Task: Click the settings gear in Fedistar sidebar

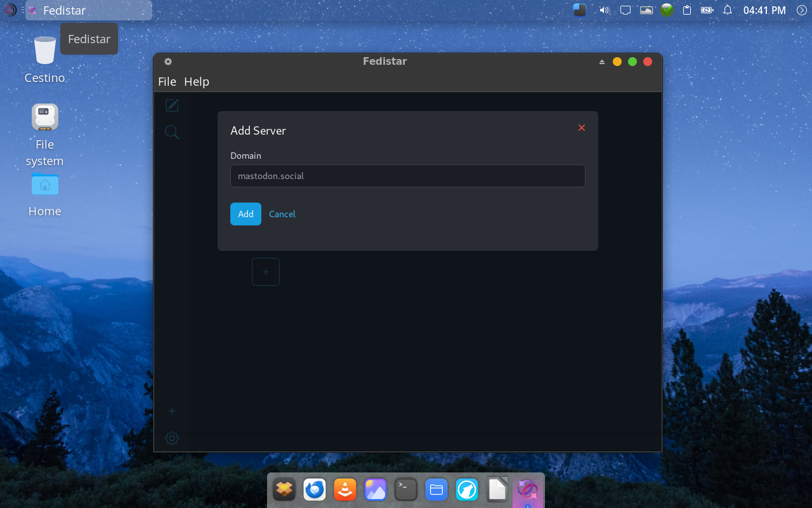Action: 172,438
